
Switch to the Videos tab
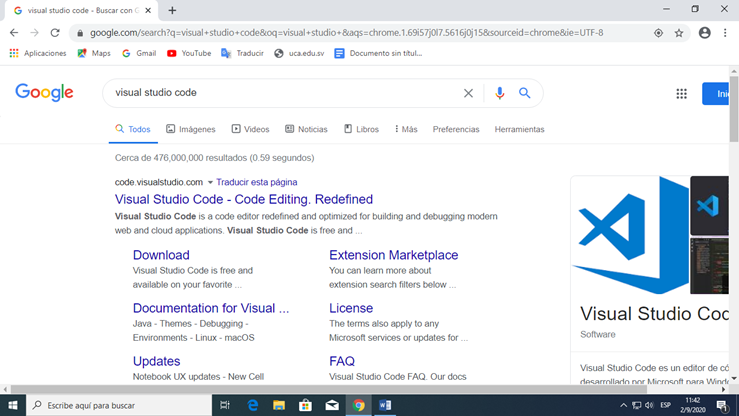click(250, 129)
